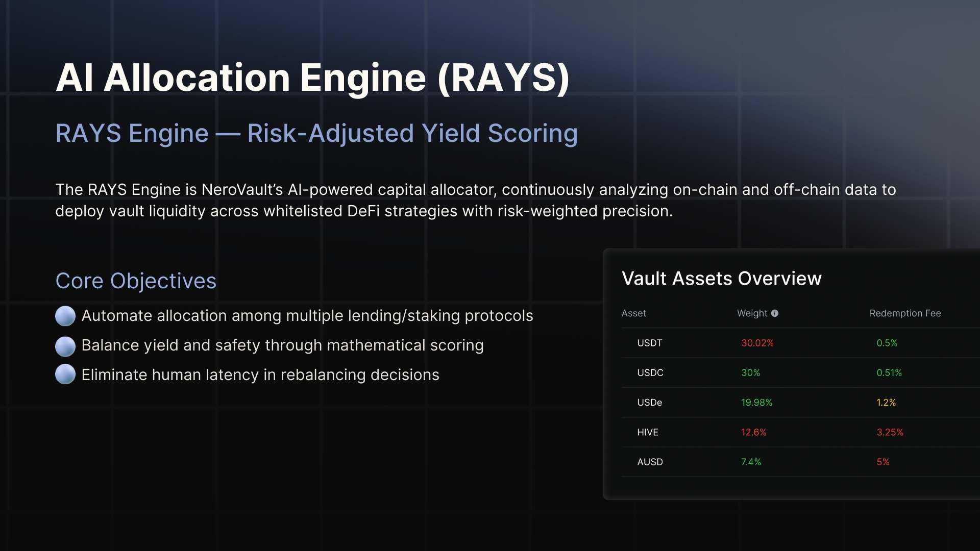980x551 pixels.
Task: Click the 12.6% HIVE weight value
Action: (x=753, y=432)
